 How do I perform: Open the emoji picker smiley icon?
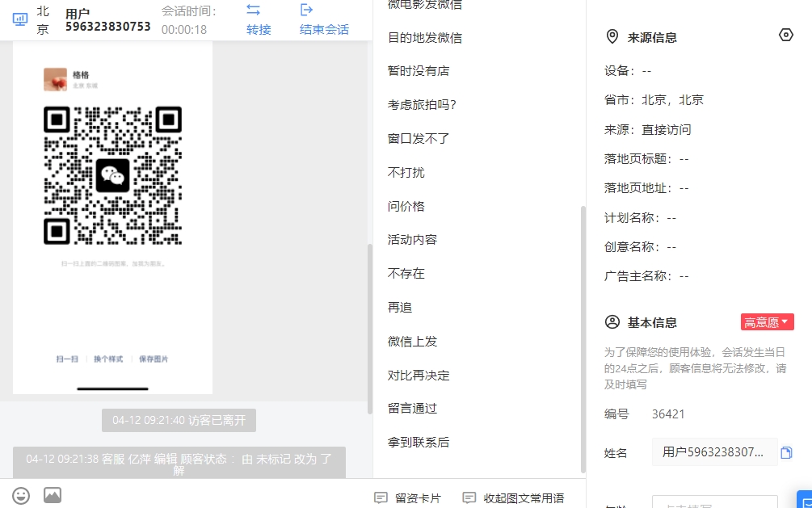click(x=21, y=496)
